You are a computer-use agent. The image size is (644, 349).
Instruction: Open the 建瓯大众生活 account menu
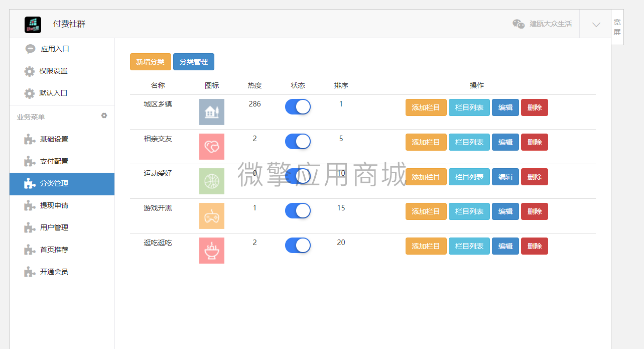551,24
